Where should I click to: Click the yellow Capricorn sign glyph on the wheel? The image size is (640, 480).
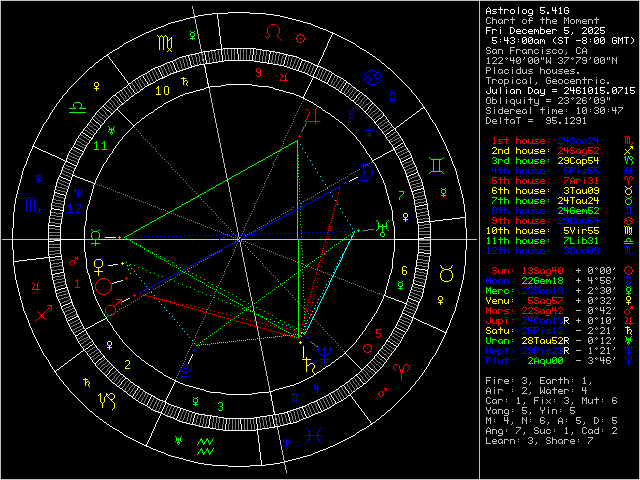tap(108, 400)
